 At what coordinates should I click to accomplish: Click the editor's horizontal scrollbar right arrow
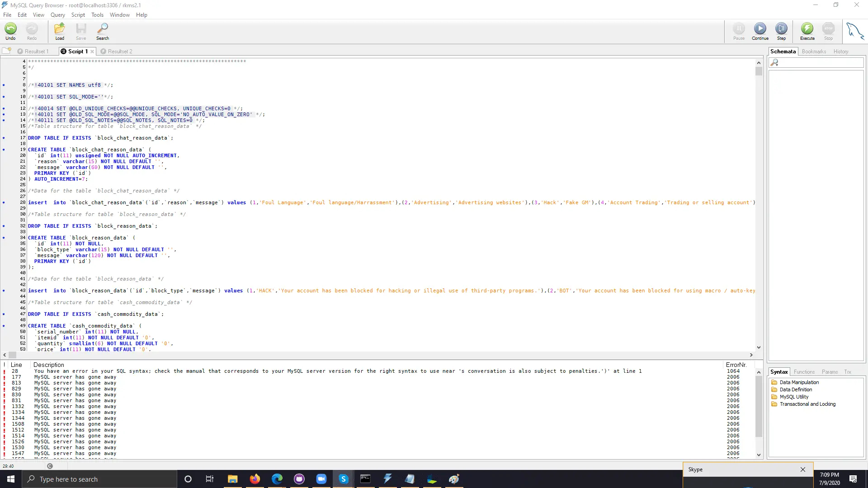pyautogui.click(x=751, y=355)
